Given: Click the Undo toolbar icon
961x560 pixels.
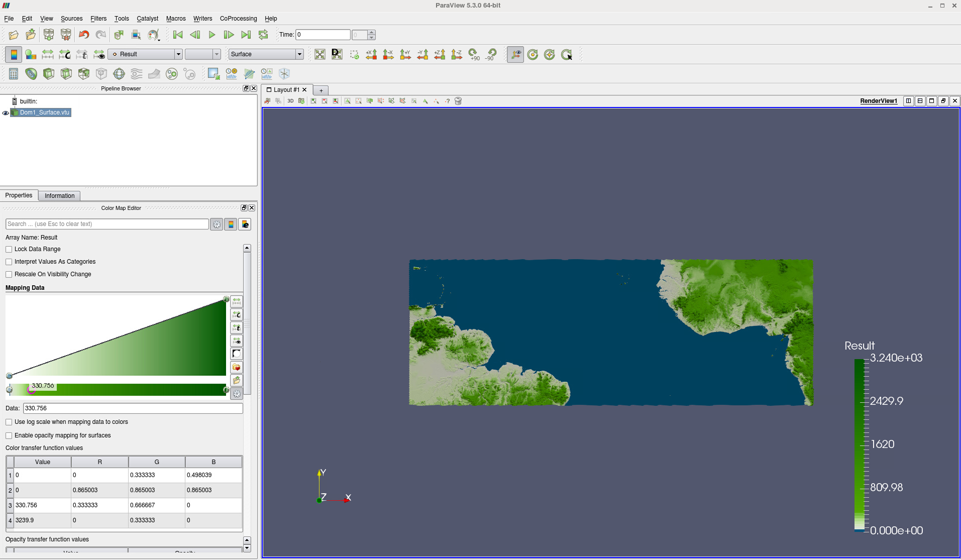Looking at the screenshot, I should pyautogui.click(x=84, y=35).
